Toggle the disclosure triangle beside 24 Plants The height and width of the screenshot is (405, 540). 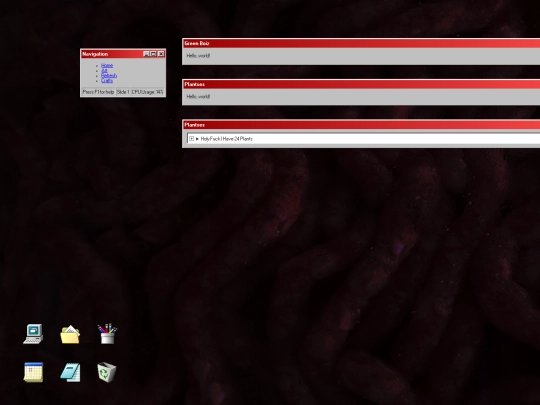click(x=197, y=139)
